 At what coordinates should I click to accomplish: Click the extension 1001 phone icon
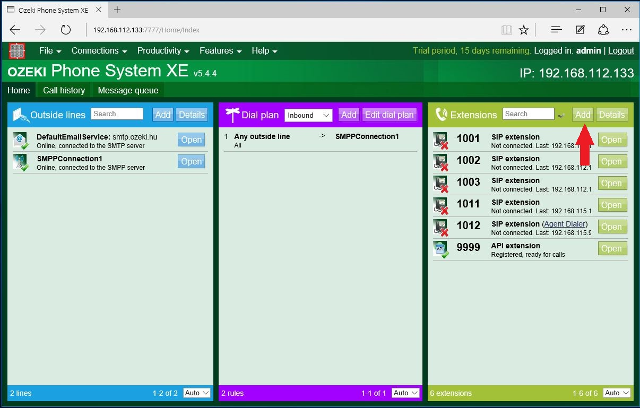(440, 140)
